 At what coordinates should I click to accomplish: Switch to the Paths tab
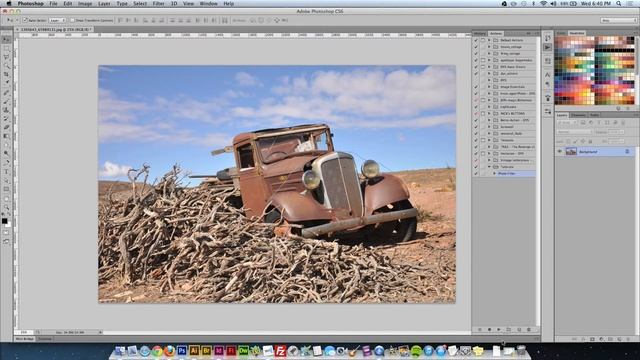coord(594,116)
